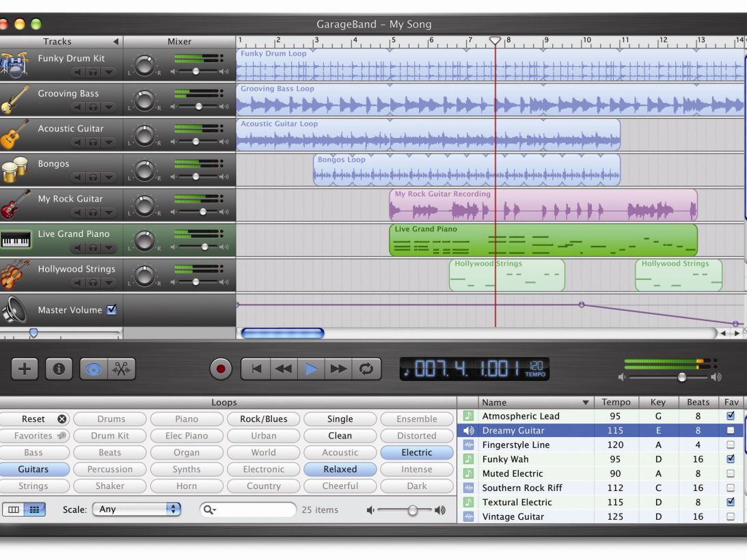Select the Clean keyword button
The image size is (747, 560).
tap(340, 436)
